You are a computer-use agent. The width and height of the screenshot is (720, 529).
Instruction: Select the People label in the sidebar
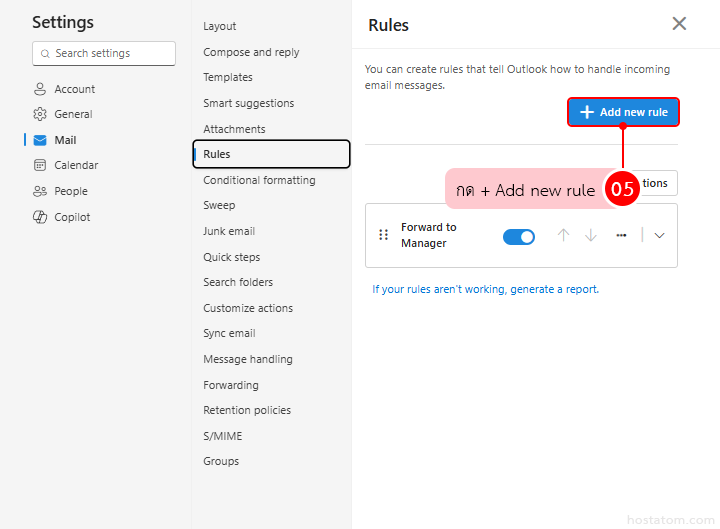[71, 191]
